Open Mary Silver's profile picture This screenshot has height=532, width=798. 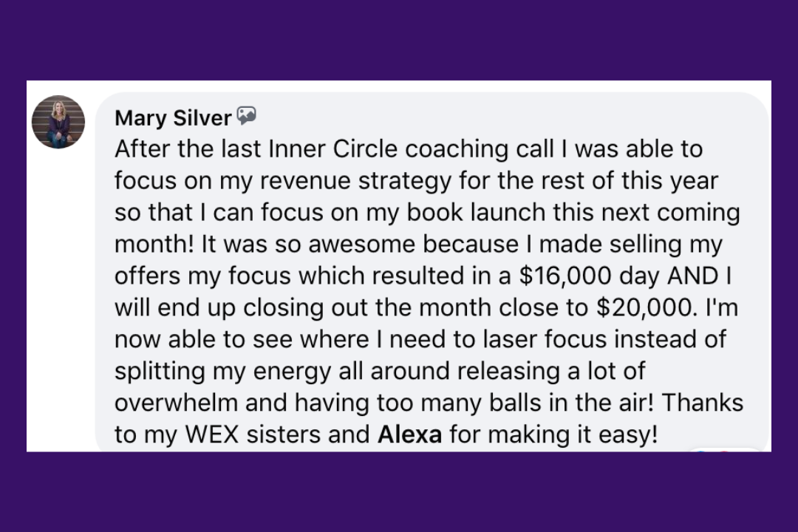58,122
